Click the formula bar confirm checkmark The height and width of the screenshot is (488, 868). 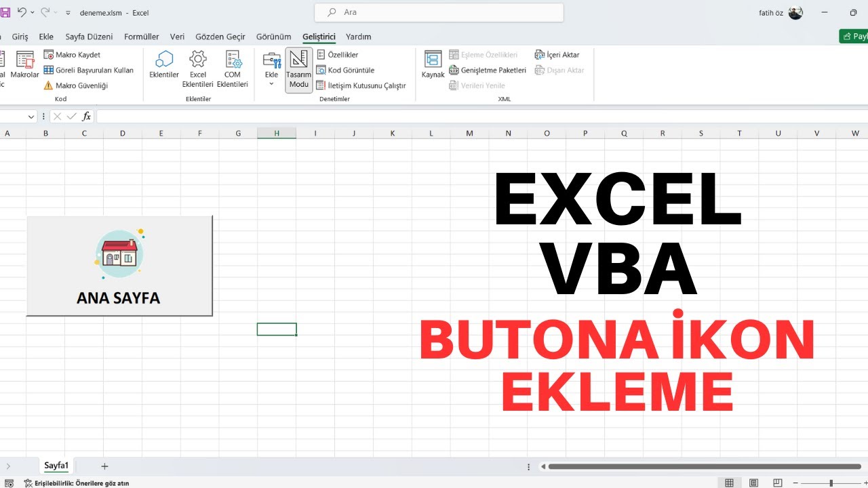coord(71,117)
